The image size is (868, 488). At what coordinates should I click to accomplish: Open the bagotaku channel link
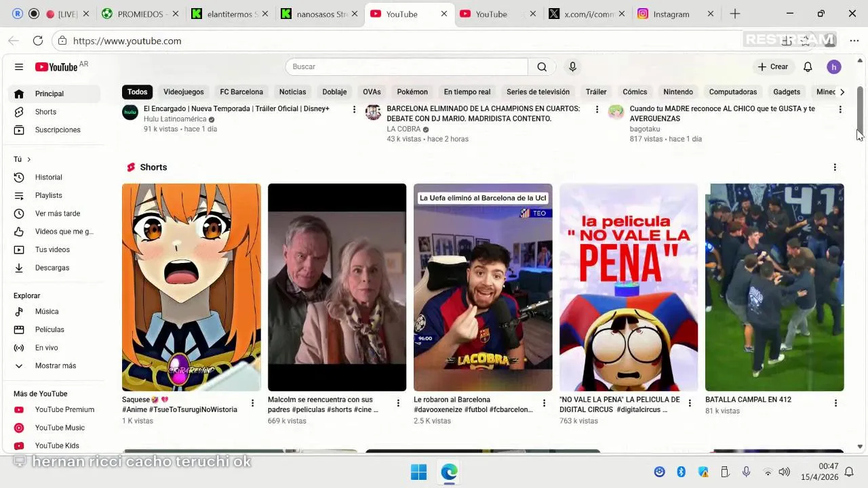point(645,129)
